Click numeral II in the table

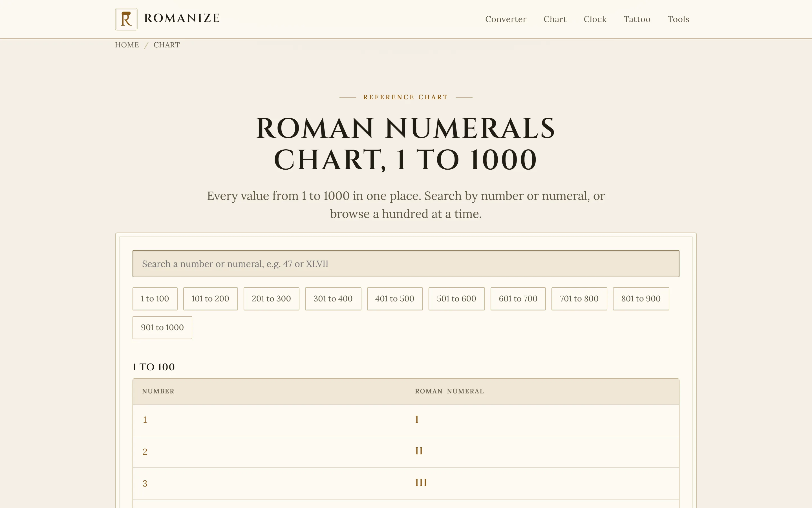419,451
